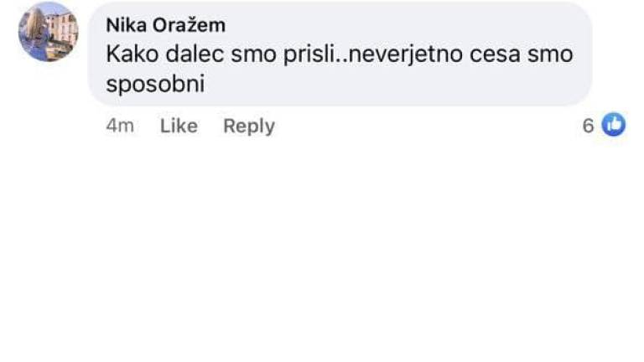Click the first name Nika above the comment
The height and width of the screenshot is (362, 644).
coord(125,25)
